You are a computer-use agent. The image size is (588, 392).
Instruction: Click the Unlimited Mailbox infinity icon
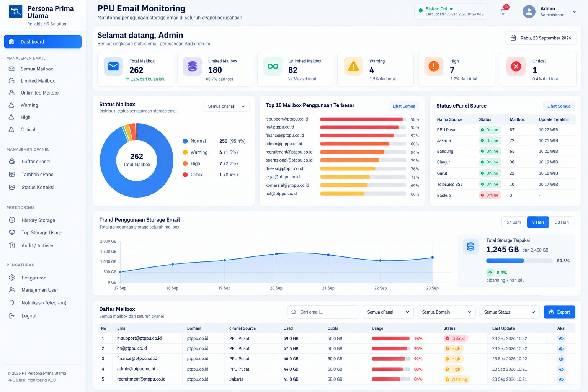point(273,67)
